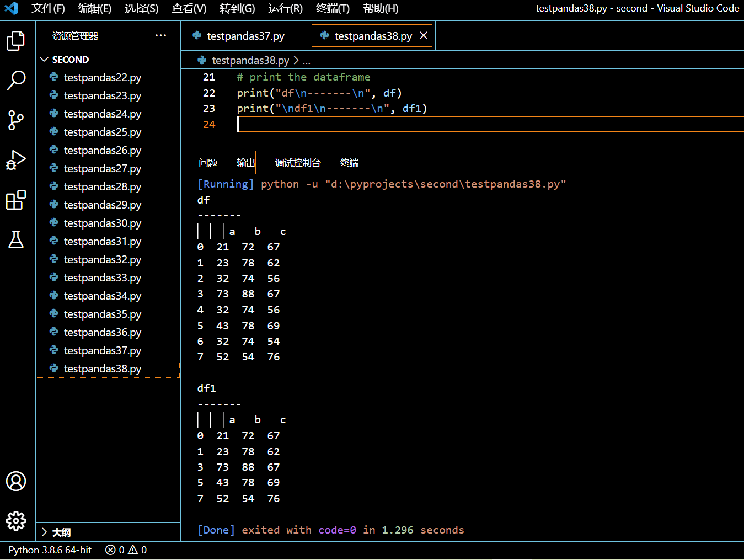
Task: Open the 终端(T) menu
Action: pyautogui.click(x=333, y=8)
